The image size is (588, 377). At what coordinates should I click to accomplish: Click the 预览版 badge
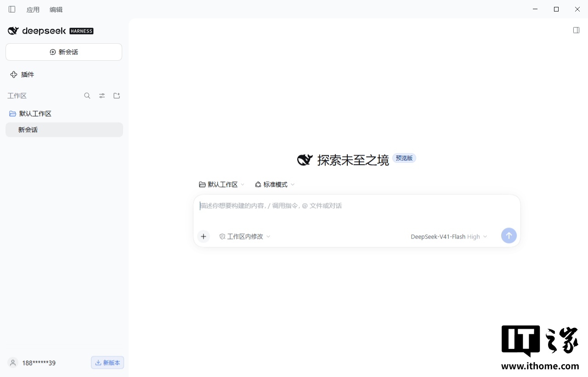coord(404,158)
